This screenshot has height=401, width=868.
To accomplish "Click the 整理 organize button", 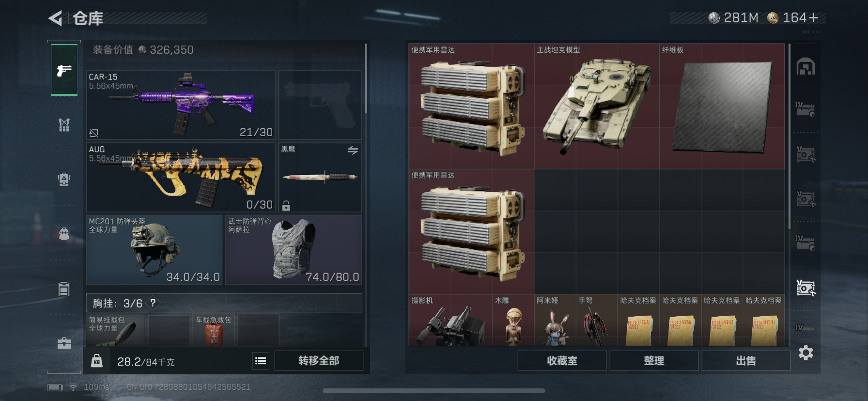I will 654,361.
